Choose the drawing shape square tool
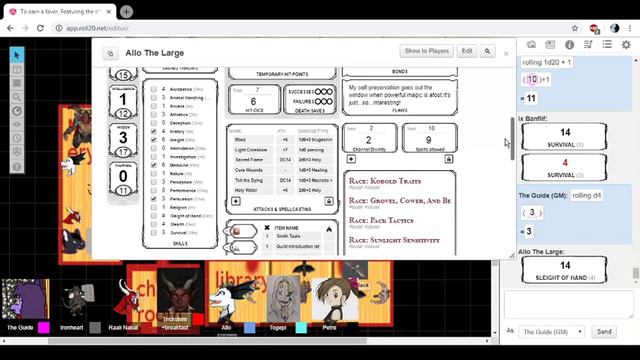Viewport: 640px width, 360px height. coord(17,83)
